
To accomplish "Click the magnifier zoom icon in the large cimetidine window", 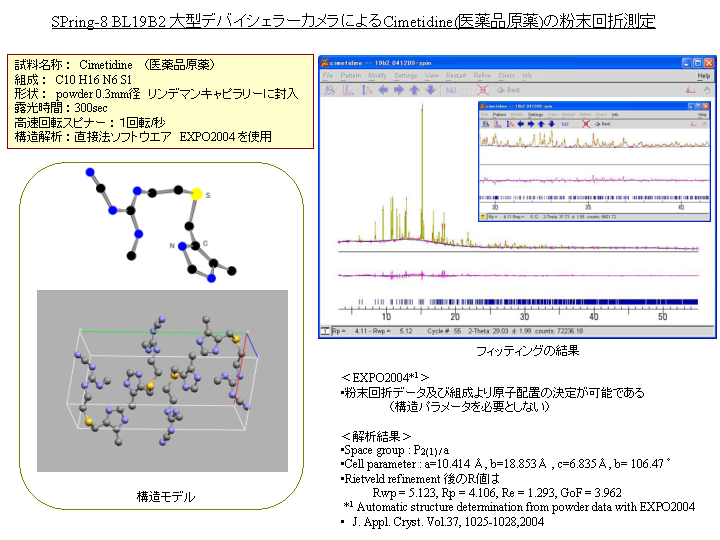I will (330, 90).
